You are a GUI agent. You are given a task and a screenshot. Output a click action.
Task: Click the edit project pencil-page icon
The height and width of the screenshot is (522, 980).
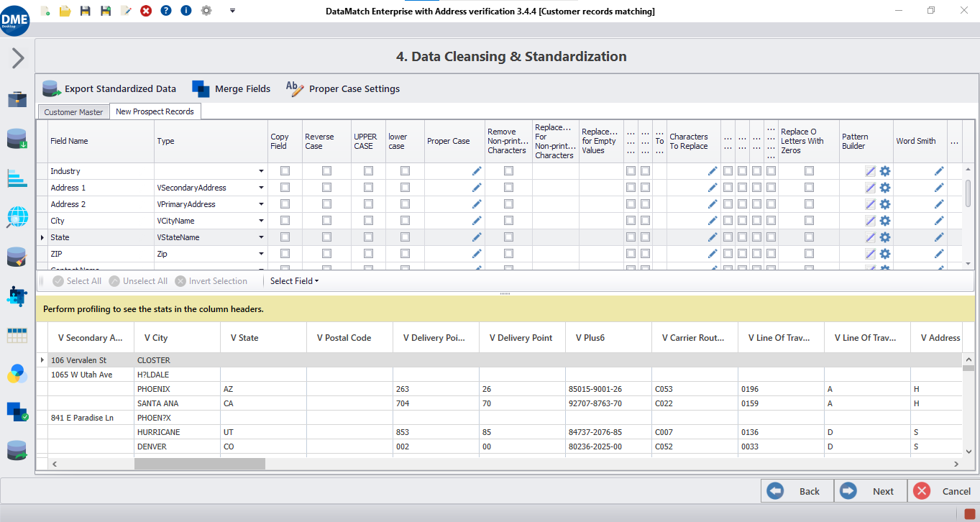(126, 11)
